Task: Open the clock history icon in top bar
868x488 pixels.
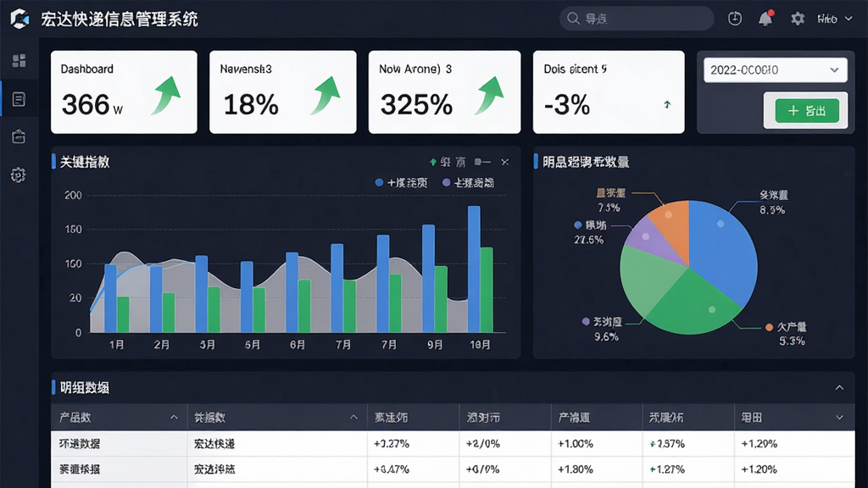Action: pos(735,19)
